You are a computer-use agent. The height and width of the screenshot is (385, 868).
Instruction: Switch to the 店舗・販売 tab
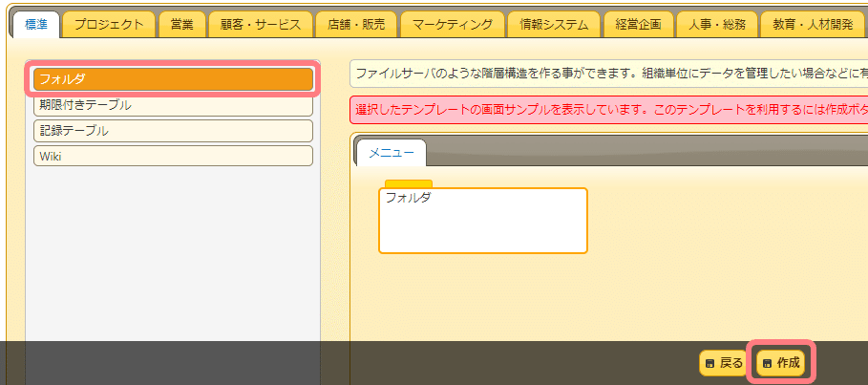click(x=356, y=25)
